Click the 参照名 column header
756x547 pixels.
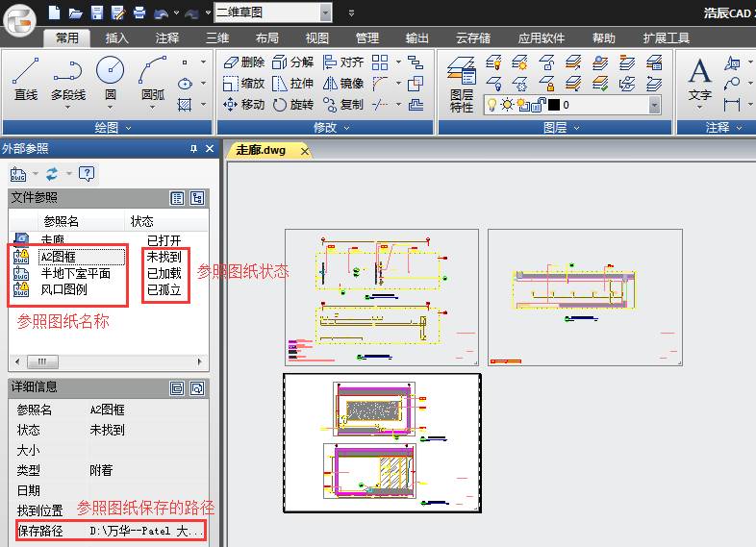[x=63, y=221]
